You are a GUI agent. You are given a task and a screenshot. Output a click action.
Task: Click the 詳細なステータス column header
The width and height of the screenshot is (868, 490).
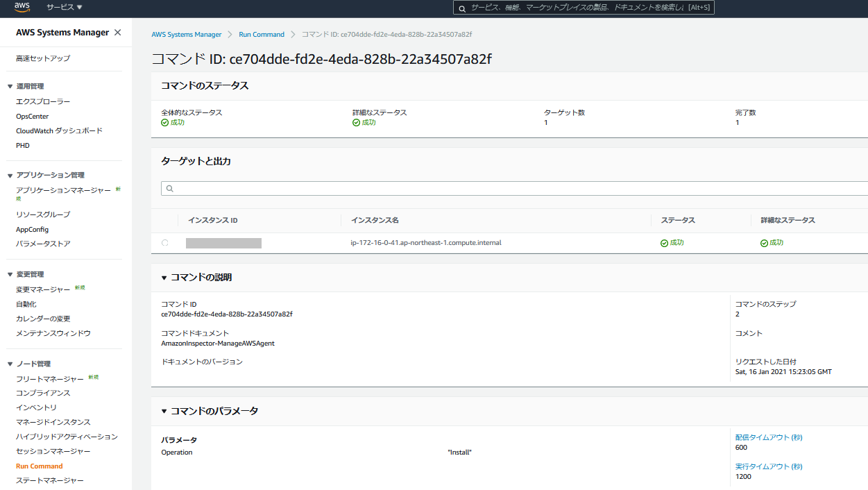point(788,220)
